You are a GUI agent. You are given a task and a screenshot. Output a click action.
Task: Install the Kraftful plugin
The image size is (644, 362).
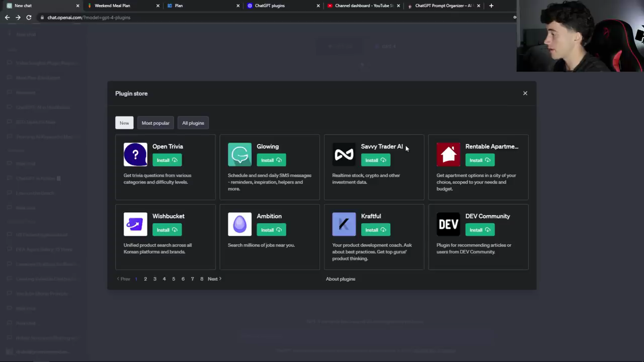click(x=375, y=230)
